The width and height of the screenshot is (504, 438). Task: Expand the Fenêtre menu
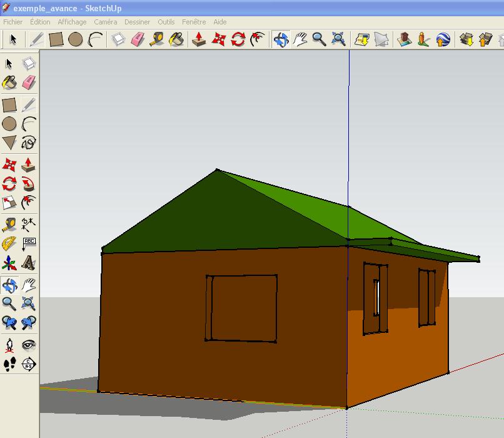click(x=194, y=22)
